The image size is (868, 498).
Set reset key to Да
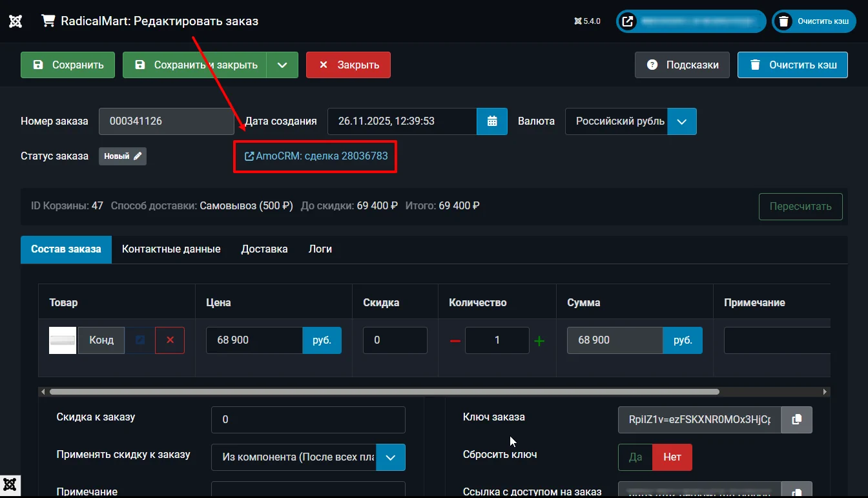635,457
